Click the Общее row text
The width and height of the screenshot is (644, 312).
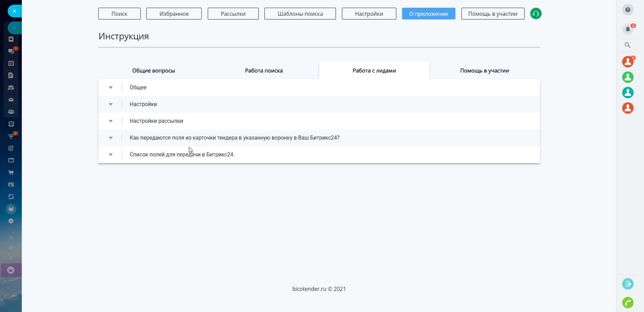(x=138, y=88)
